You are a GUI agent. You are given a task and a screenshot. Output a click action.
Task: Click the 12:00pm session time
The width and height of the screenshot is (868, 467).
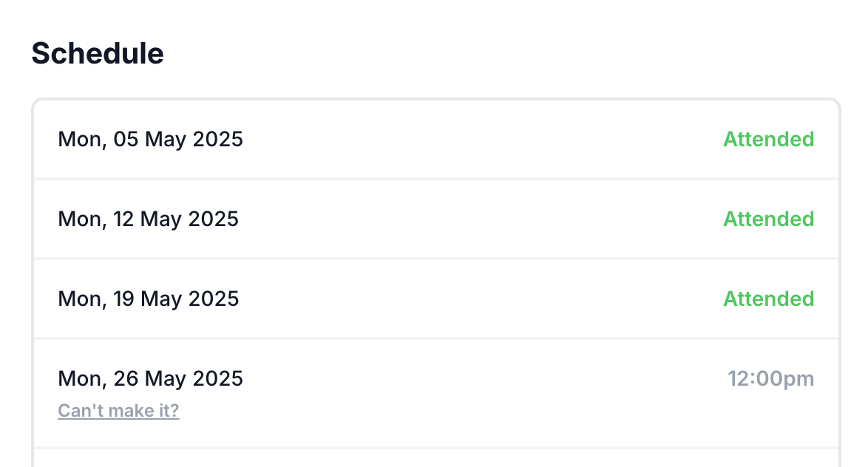tap(770, 379)
